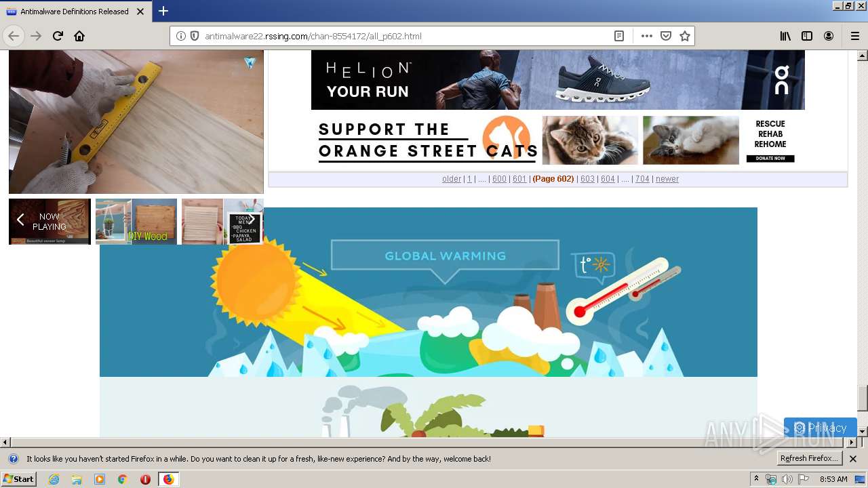Show hidden system tray icons
Viewport: 868px width, 488px height.
pos(756,479)
